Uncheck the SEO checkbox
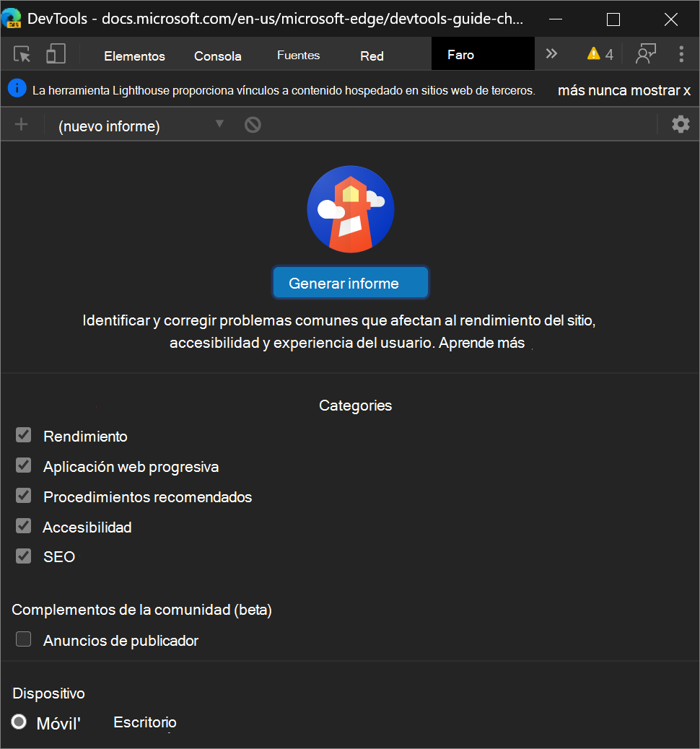 click(23, 556)
